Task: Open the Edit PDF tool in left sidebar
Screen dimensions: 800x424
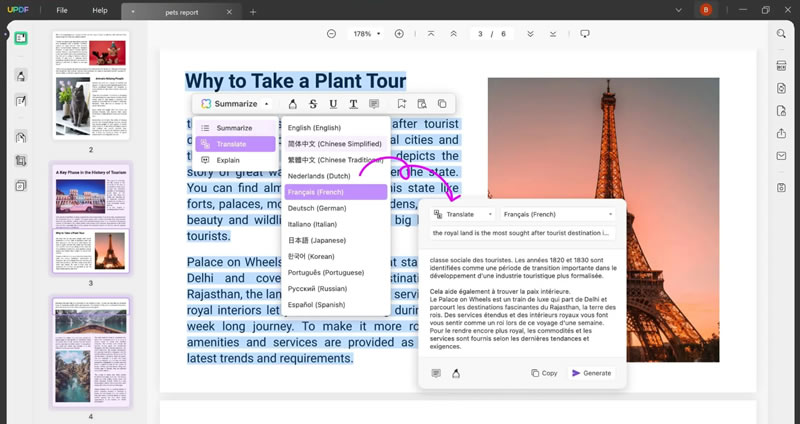Action: click(21, 101)
